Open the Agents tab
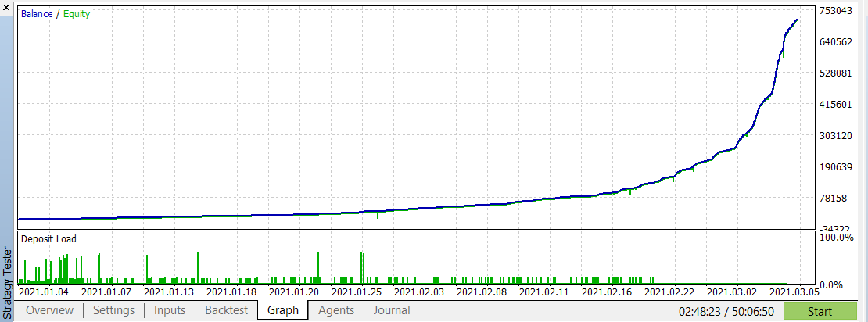868x322 pixels. tap(336, 310)
